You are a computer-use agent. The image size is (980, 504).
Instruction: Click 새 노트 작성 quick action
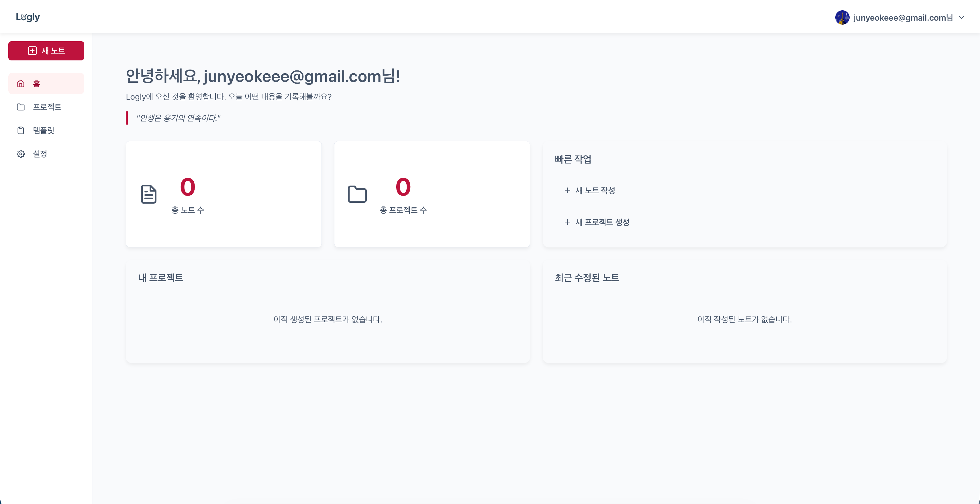pos(595,190)
